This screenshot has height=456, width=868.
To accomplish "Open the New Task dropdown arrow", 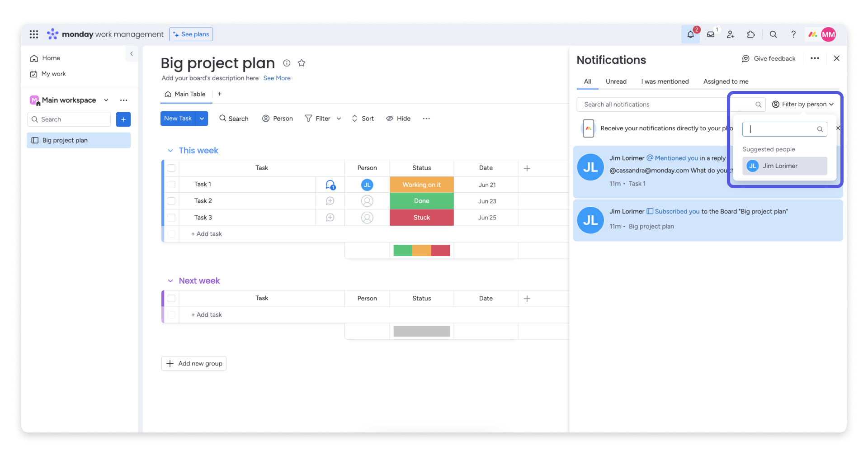I will pyautogui.click(x=202, y=119).
